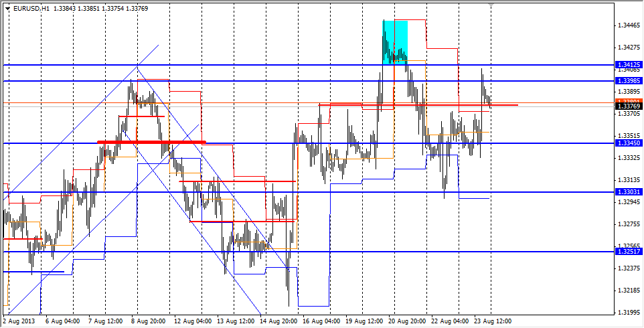Click the 1.33515 price axis value
Screen dimensions: 644x328
tap(629, 136)
